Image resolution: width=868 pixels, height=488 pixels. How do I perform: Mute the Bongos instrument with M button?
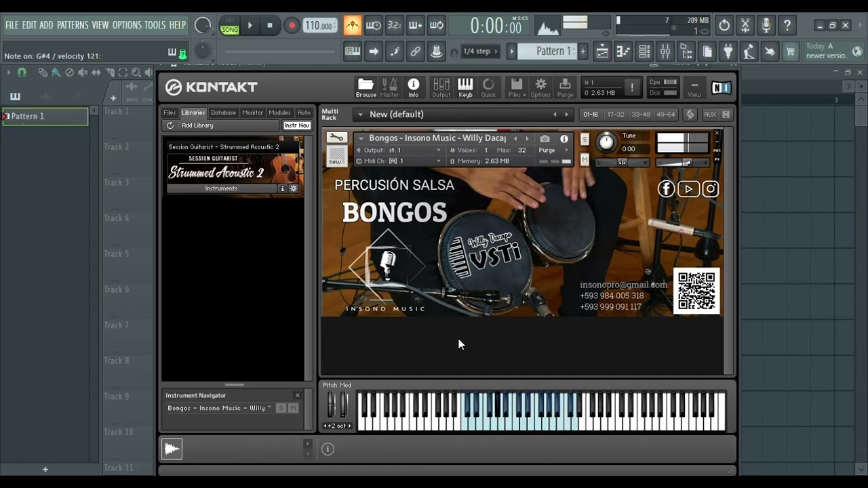(585, 160)
